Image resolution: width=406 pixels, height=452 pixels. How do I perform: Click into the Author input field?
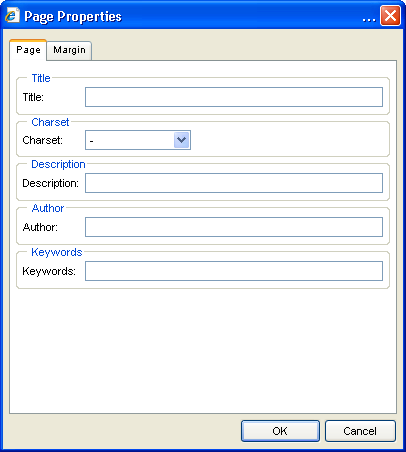tap(234, 227)
